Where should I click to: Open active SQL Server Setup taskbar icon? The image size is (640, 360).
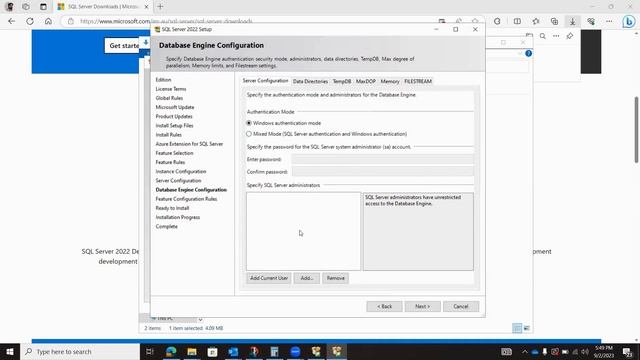point(337,351)
